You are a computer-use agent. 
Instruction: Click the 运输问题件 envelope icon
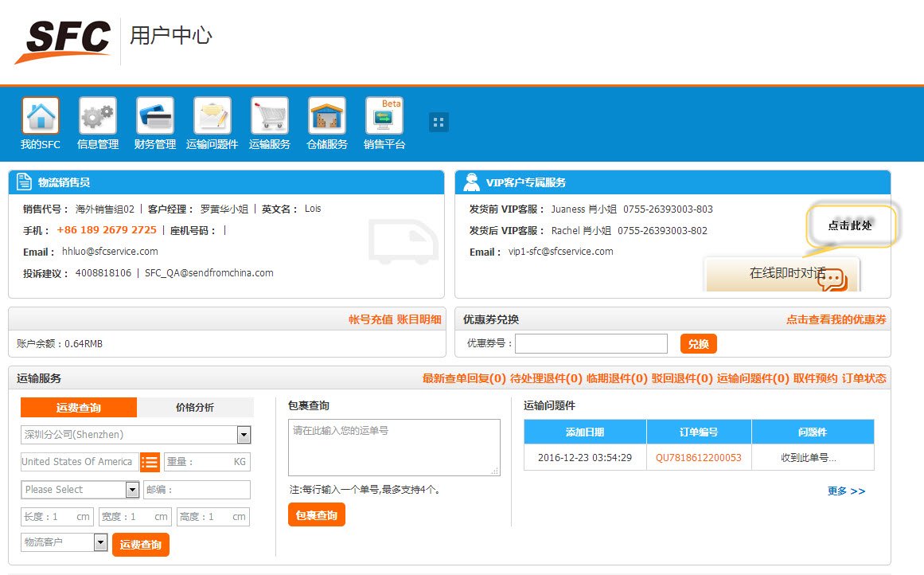[212, 116]
